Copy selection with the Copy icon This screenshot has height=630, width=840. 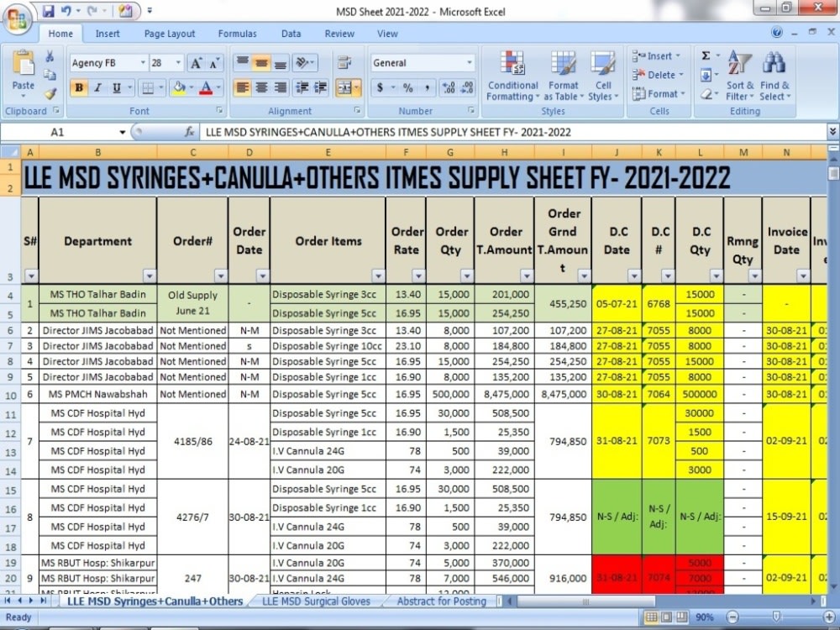(50, 75)
